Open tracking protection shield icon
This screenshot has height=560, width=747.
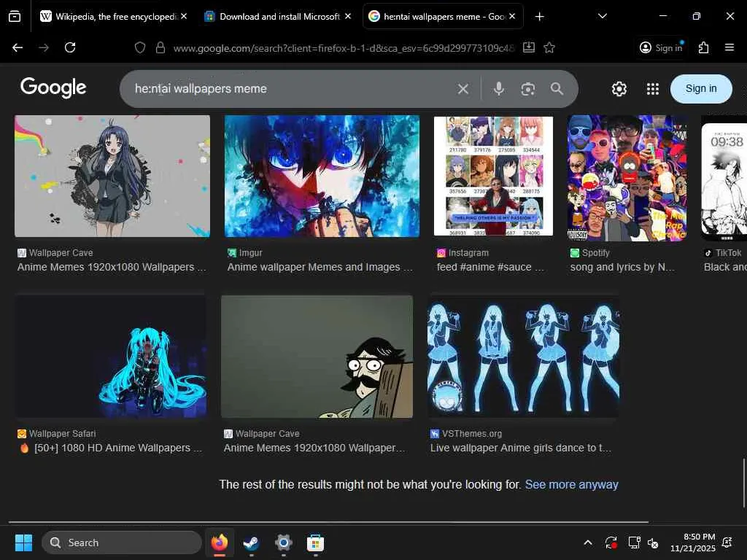pos(139,47)
